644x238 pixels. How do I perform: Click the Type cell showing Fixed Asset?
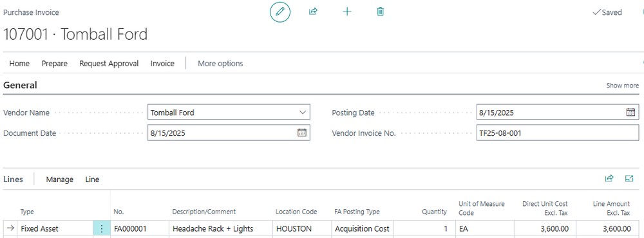(55, 228)
